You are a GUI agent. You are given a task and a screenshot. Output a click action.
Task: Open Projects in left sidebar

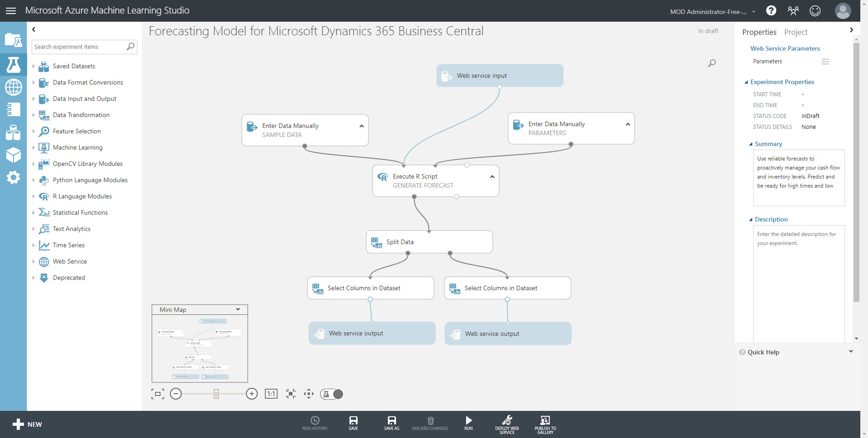tap(13, 40)
